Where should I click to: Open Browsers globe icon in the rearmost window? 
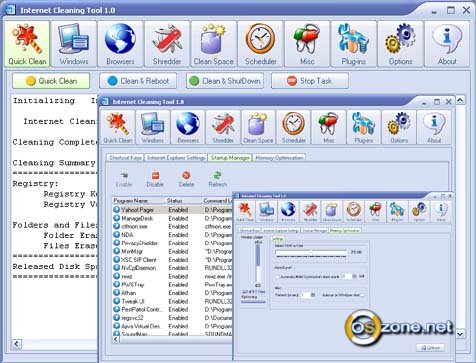(x=120, y=44)
